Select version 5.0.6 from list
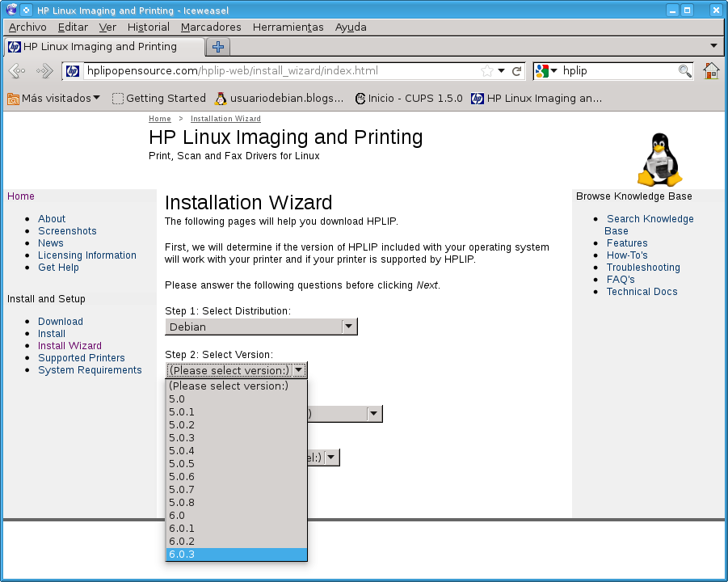 [236, 477]
